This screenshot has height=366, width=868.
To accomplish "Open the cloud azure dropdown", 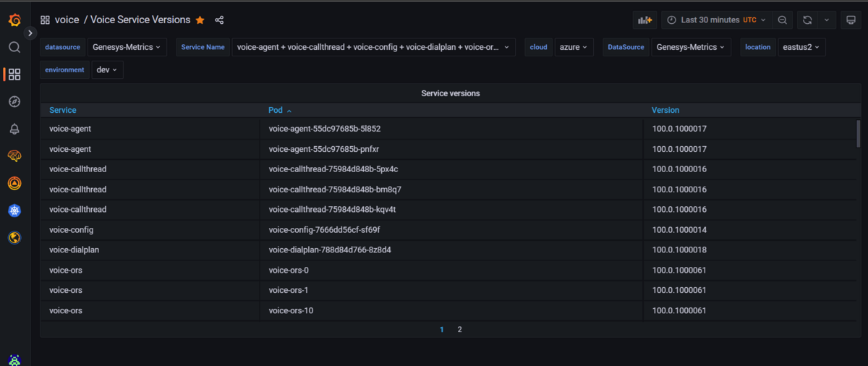I will coord(574,47).
